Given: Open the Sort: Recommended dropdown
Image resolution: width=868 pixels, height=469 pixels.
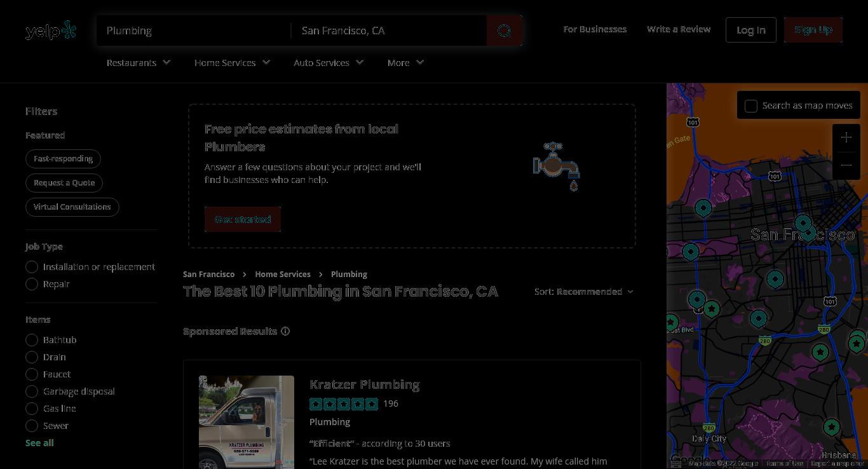Looking at the screenshot, I should coord(584,292).
